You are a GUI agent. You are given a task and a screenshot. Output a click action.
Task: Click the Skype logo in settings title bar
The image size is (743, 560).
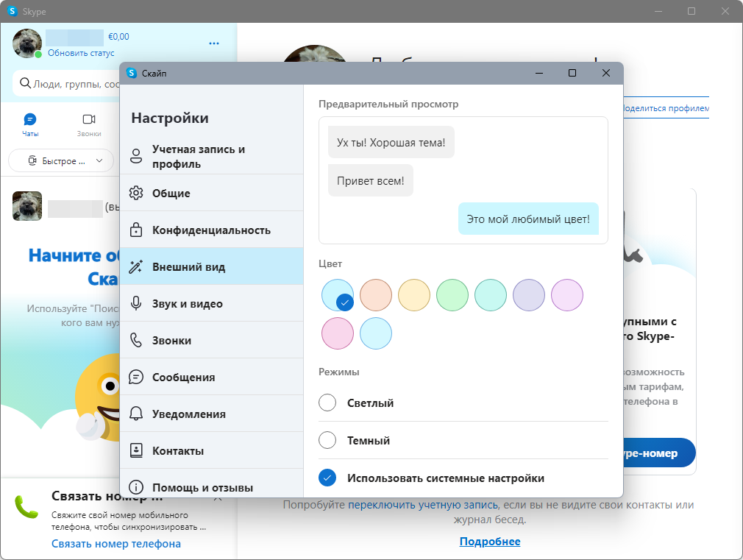point(132,73)
